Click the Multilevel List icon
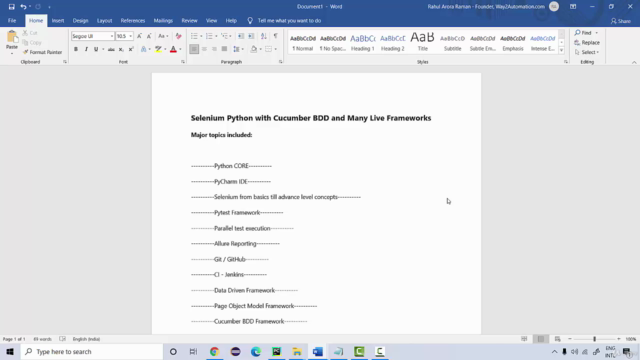This screenshot has height=360, width=640. 224,36
